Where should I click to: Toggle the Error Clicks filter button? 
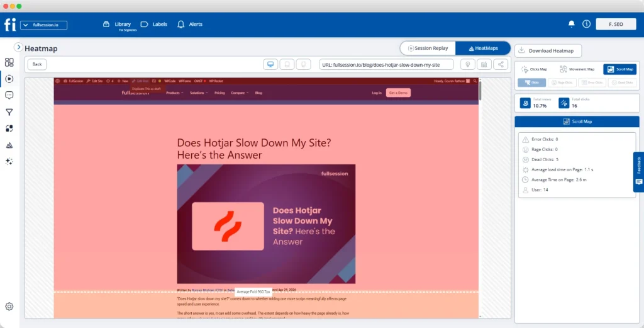(x=592, y=82)
